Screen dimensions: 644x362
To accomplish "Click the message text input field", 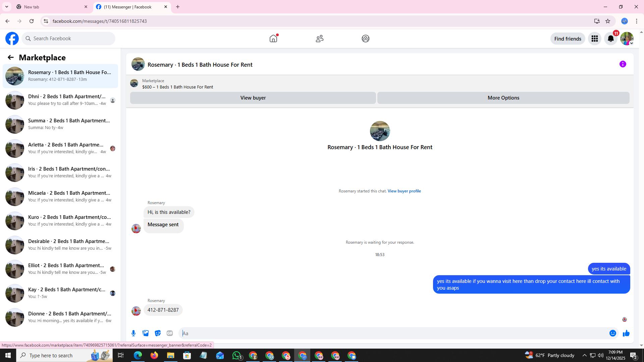I will coord(392,333).
